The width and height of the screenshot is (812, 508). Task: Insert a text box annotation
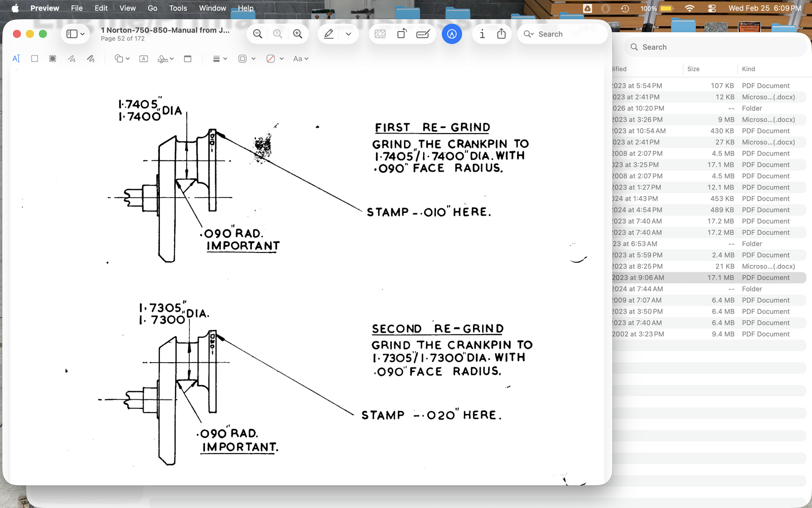click(144, 58)
